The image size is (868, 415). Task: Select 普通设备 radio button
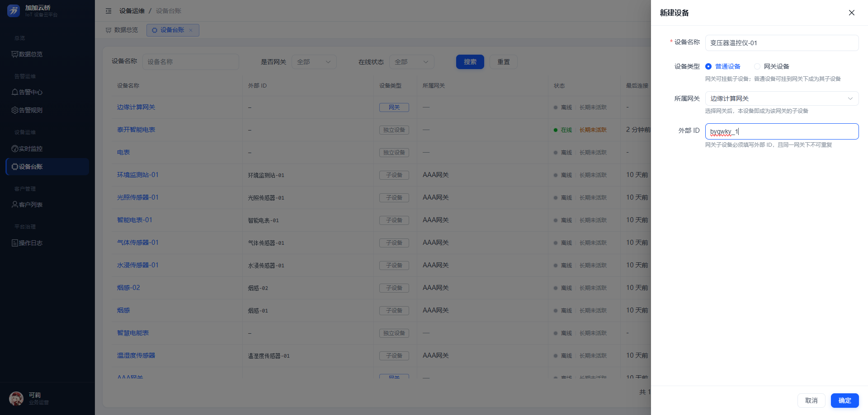point(708,66)
